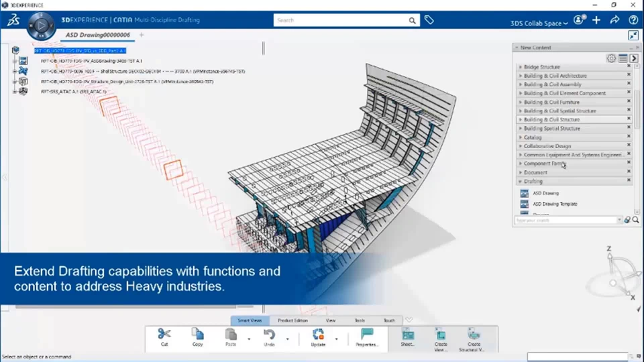Open the Update options dropdown arrow
Screen dimensions: 644x362
click(336, 339)
